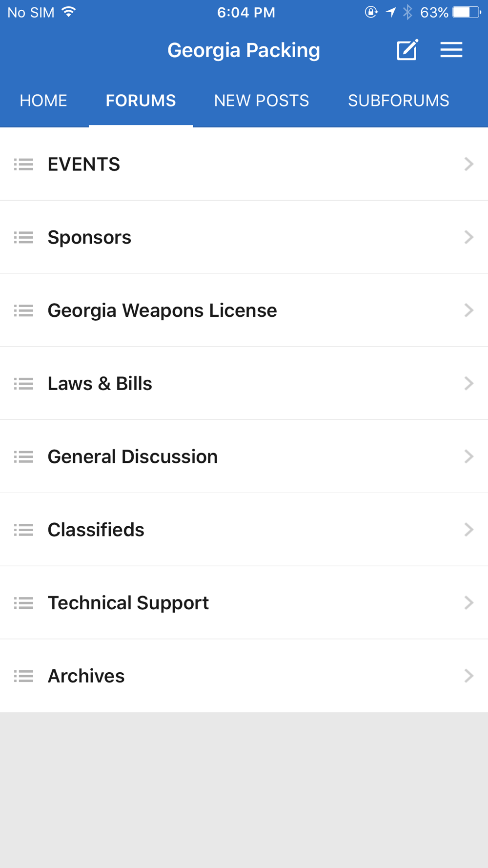This screenshot has height=868, width=488.
Task: Click the list icon beside EVENTS
Action: (23, 165)
